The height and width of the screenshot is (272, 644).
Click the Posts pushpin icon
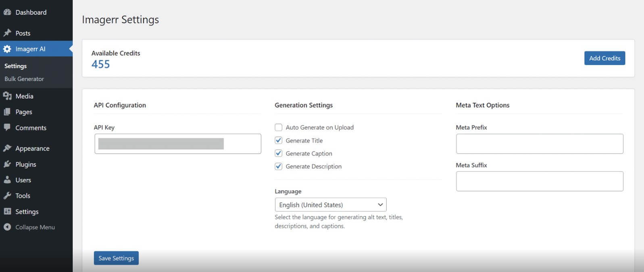point(7,33)
